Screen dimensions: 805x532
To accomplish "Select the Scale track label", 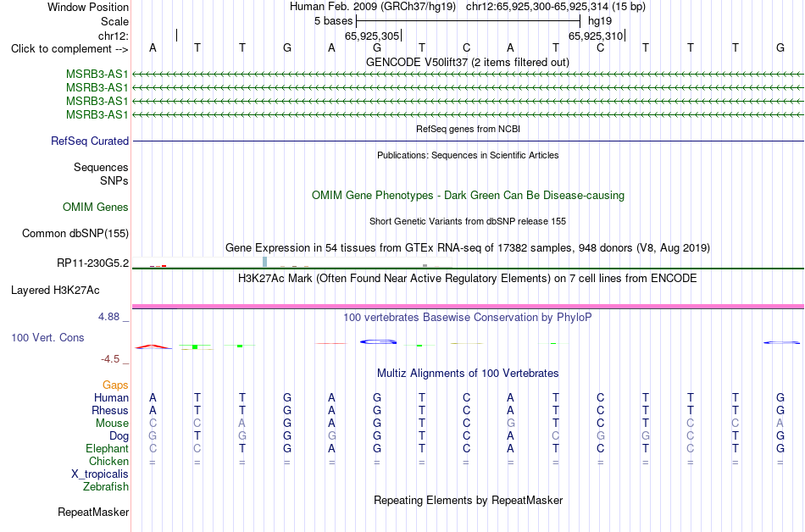I will pyautogui.click(x=114, y=21).
